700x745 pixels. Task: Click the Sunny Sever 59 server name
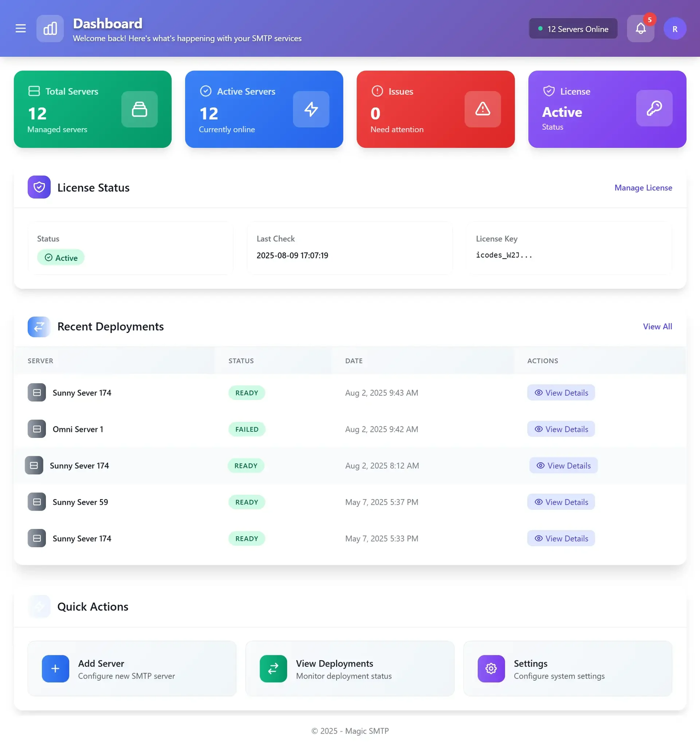click(80, 502)
